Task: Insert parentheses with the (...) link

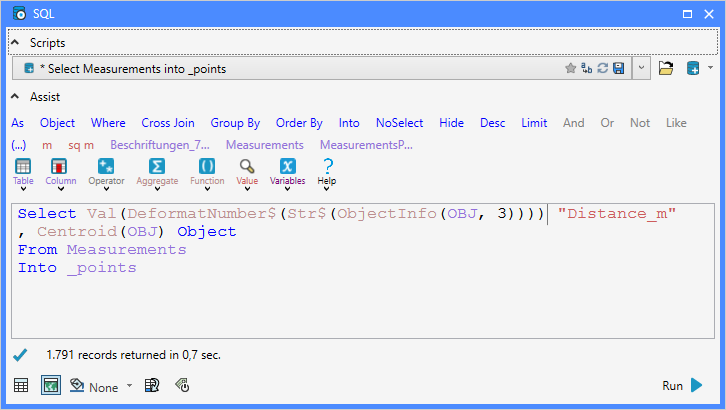Action: (19, 145)
